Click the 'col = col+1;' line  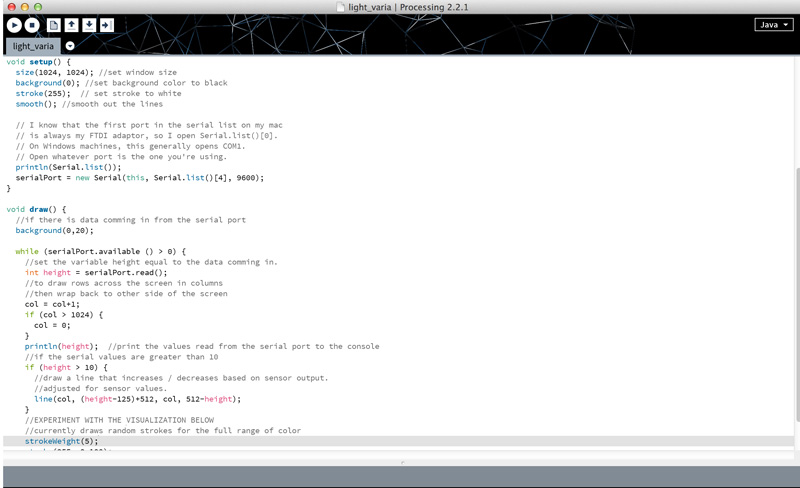click(52, 304)
